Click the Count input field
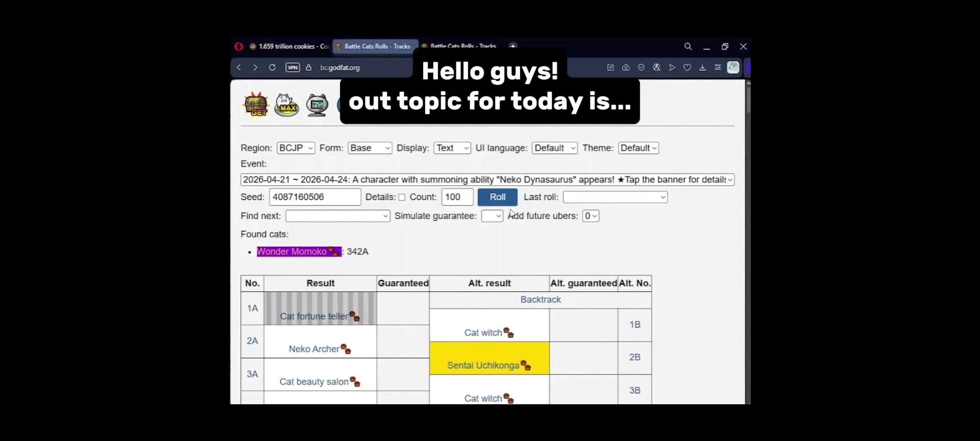980x441 pixels. (457, 197)
